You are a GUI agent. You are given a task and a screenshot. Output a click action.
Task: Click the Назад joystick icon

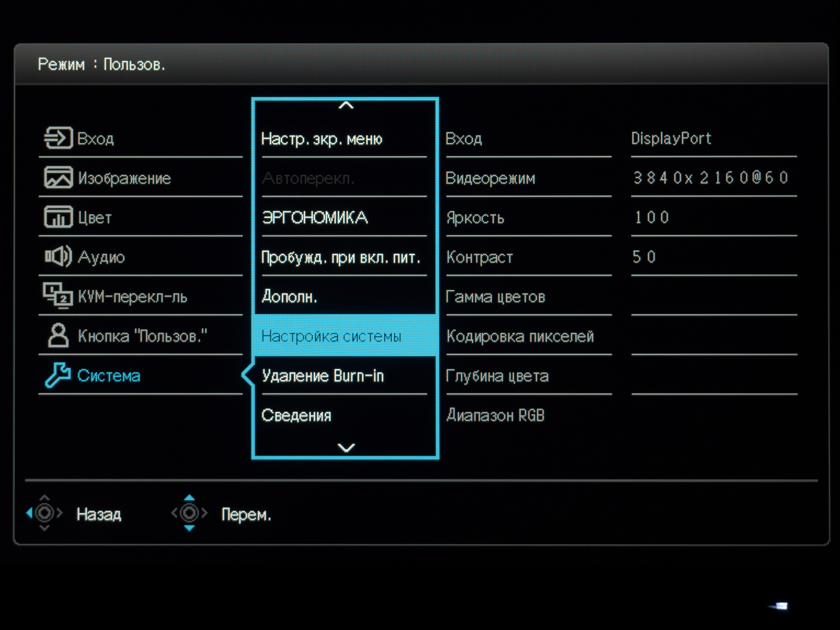click(x=44, y=513)
